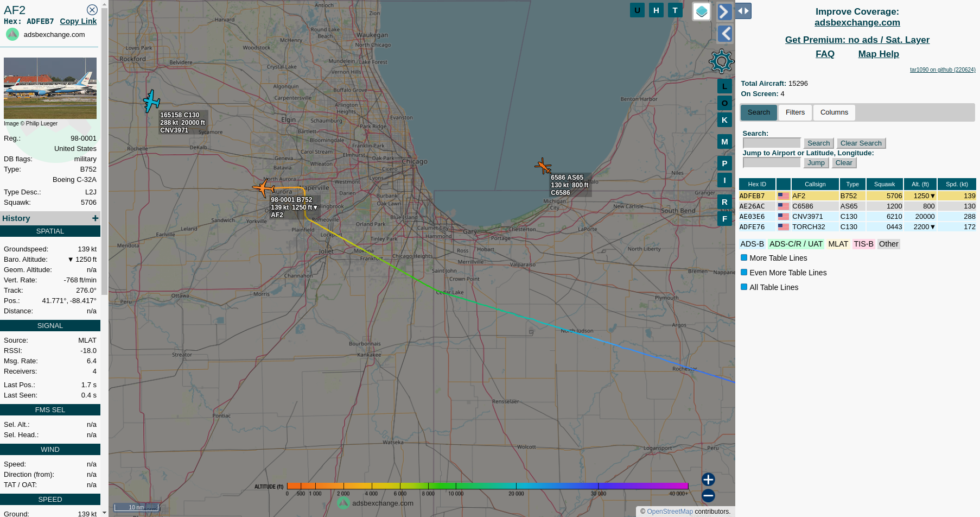The height and width of the screenshot is (517, 980).
Task: Click the column header above flag icons
Action: [783, 184]
